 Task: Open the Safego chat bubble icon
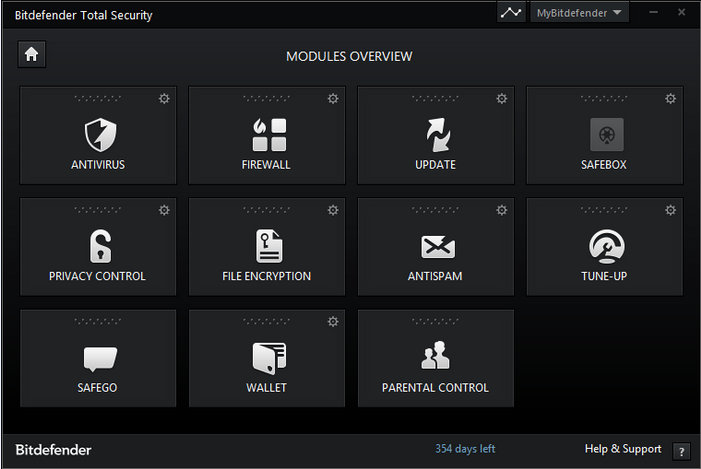click(x=101, y=359)
